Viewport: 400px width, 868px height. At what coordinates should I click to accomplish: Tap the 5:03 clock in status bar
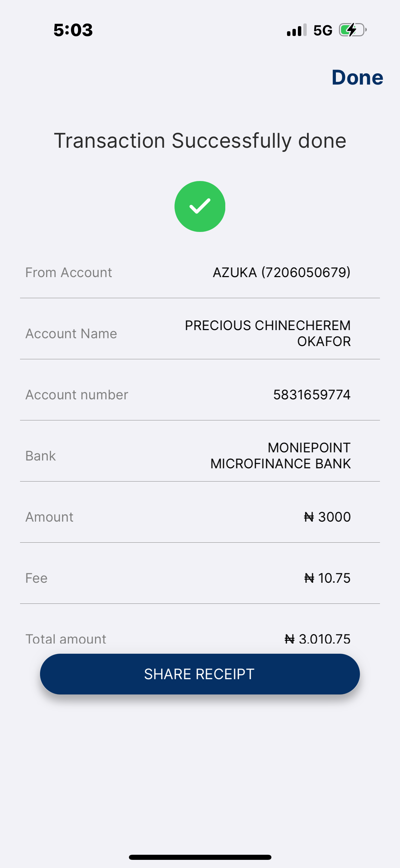coord(73,30)
